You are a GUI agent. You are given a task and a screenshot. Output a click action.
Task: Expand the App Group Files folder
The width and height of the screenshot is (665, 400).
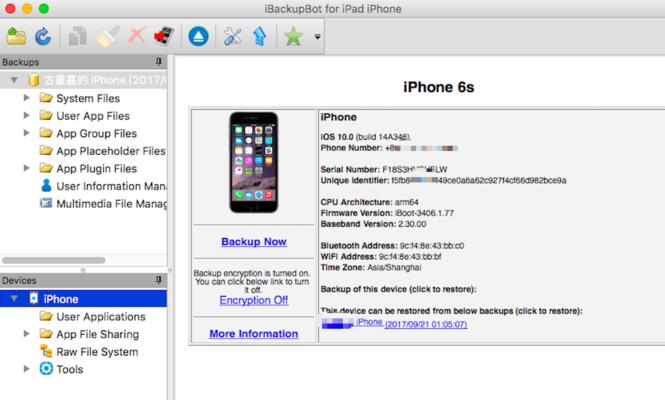(x=27, y=133)
